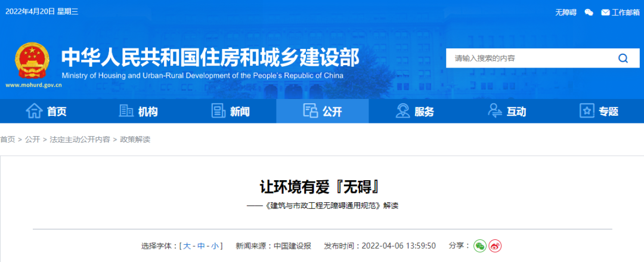Click the work mailbox envelope icon
The width and height of the screenshot is (644, 262).
tap(605, 13)
